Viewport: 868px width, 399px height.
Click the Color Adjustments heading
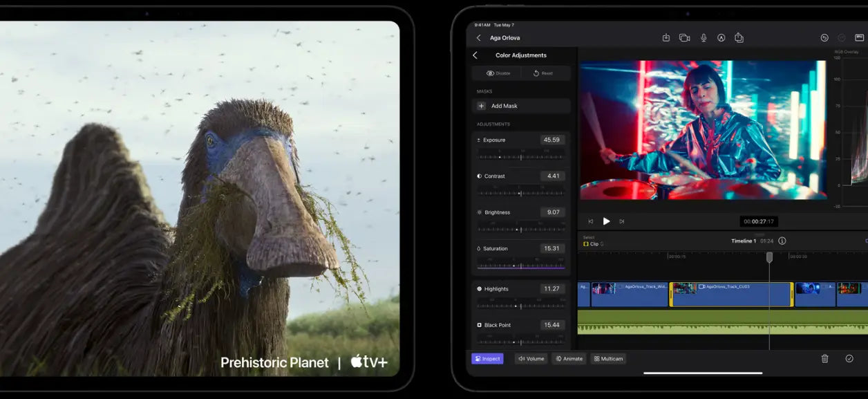point(521,55)
